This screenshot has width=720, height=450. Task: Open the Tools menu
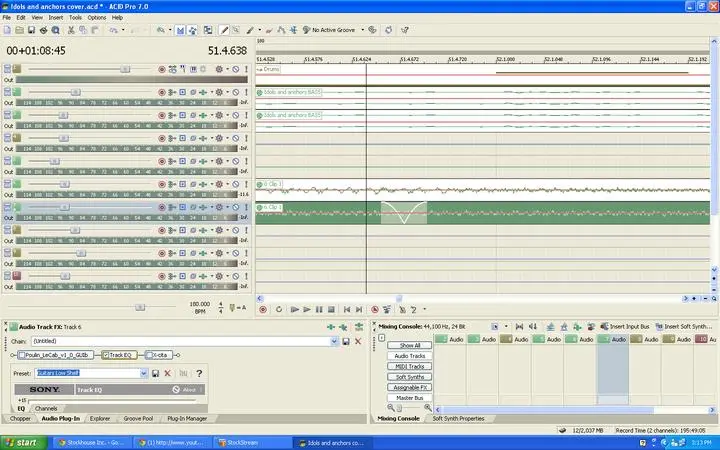(x=75, y=17)
